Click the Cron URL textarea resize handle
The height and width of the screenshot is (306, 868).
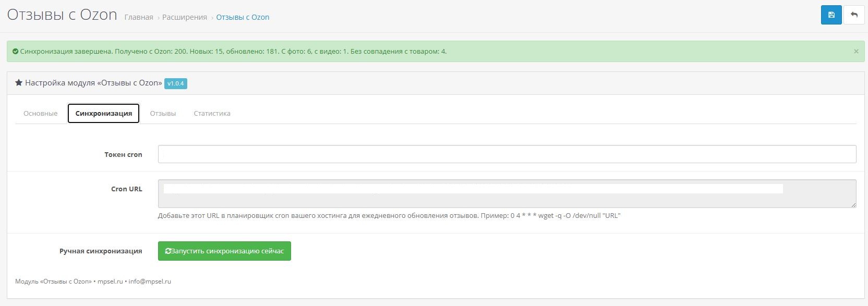coord(853,205)
